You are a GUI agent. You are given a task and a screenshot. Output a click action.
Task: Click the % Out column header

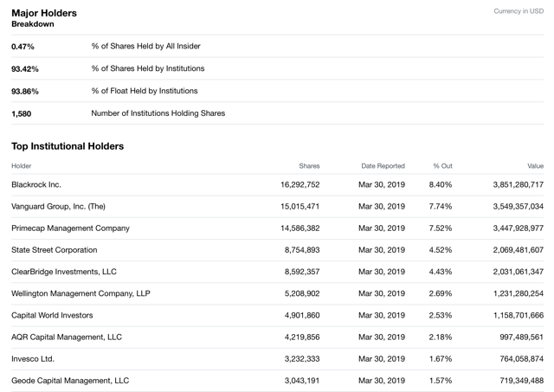tap(442, 166)
